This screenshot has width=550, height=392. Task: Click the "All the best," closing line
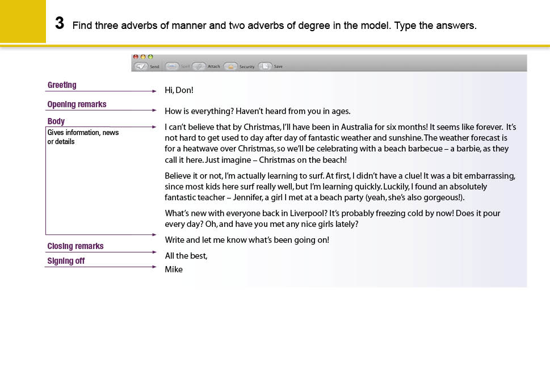click(186, 256)
